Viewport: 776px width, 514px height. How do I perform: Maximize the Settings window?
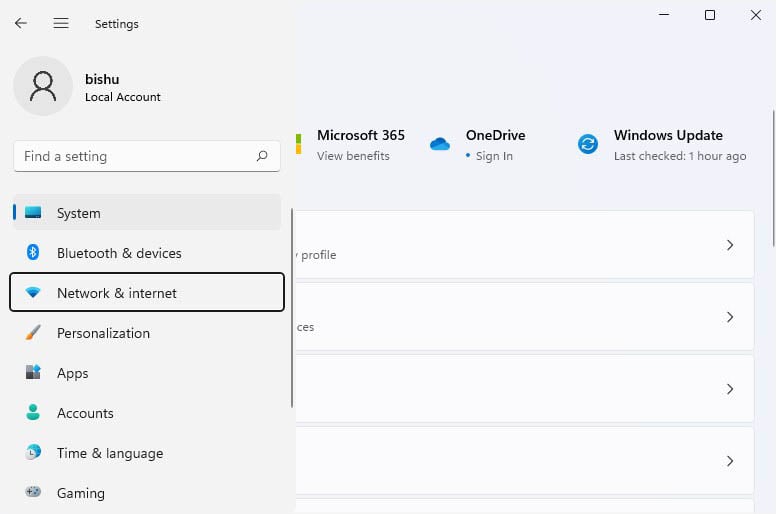coord(710,15)
